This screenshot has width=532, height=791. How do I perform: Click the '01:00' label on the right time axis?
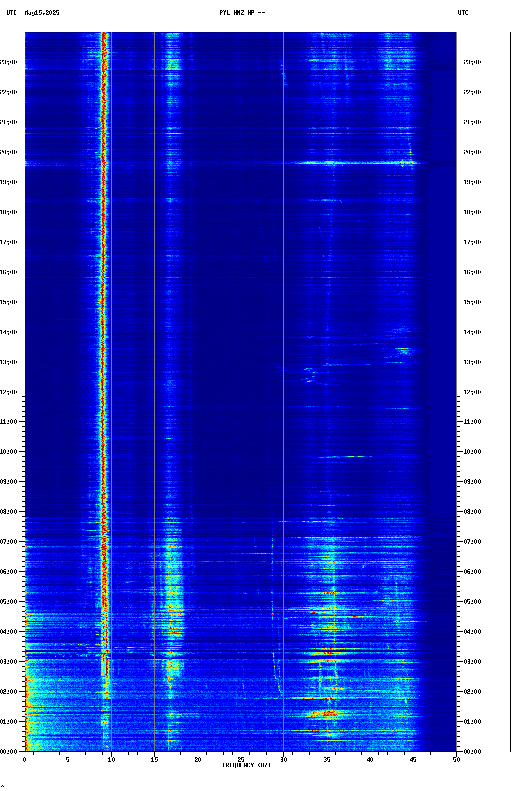472,722
